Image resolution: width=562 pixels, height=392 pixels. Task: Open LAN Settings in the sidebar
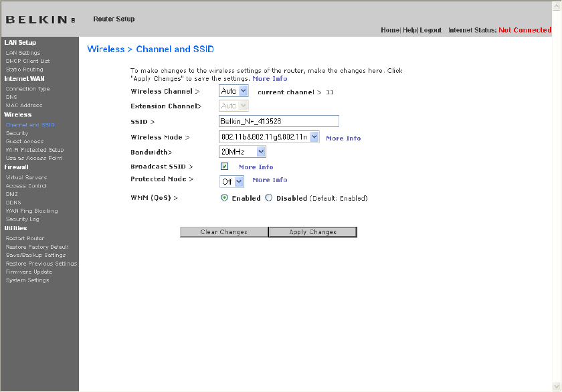(23, 53)
